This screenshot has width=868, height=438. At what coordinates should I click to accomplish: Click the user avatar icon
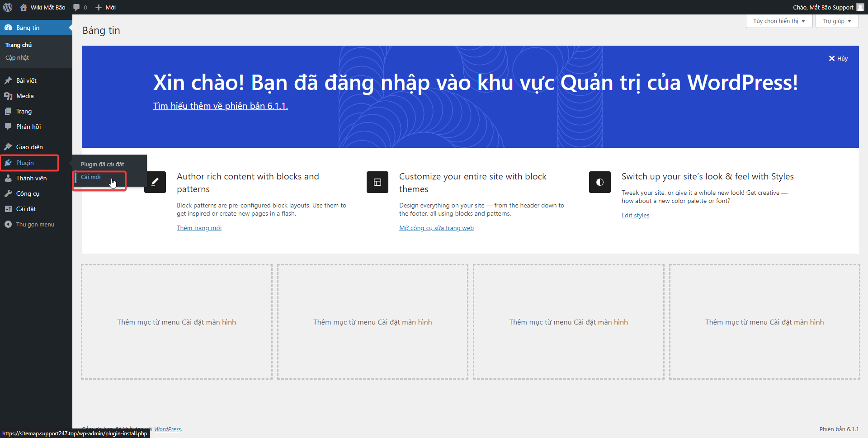(x=860, y=7)
